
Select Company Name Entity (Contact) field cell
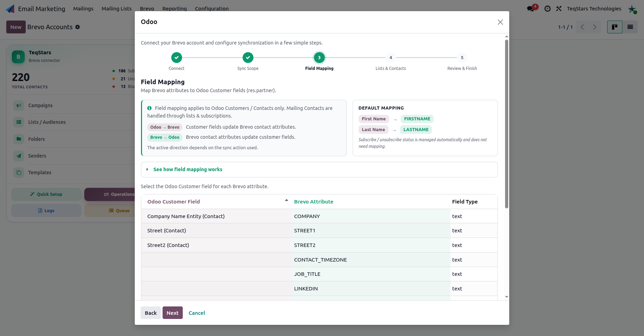tap(217, 216)
